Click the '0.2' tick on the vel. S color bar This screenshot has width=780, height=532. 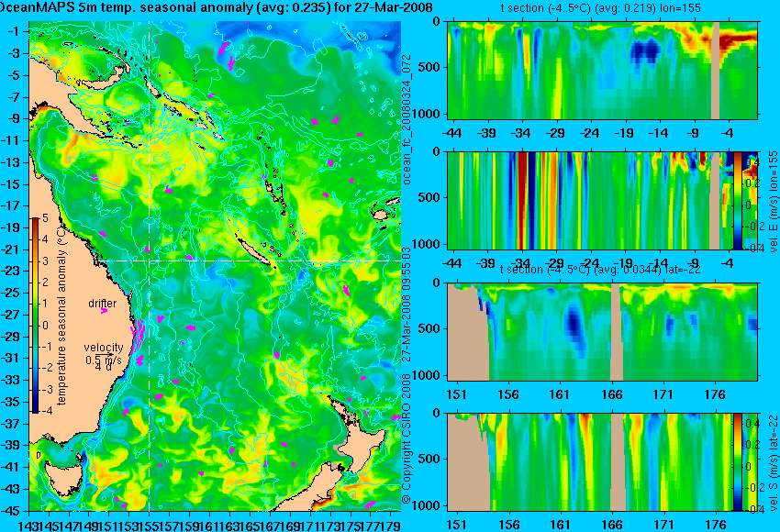pyautogui.click(x=752, y=446)
